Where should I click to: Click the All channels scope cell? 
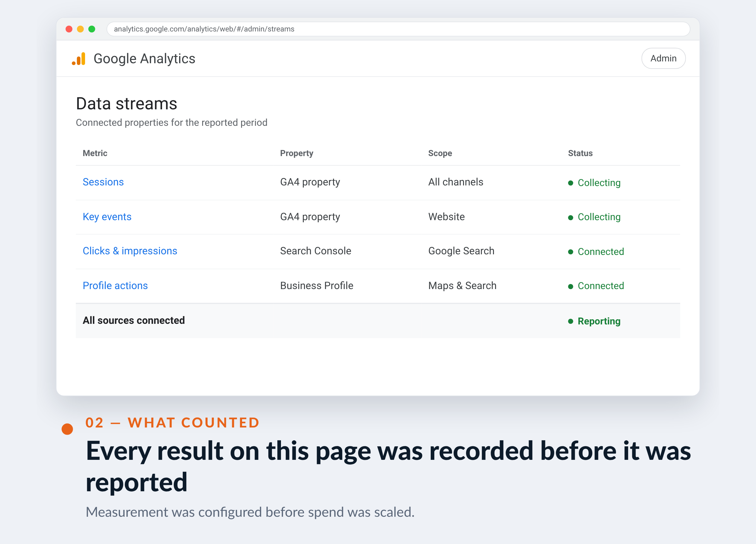click(456, 182)
